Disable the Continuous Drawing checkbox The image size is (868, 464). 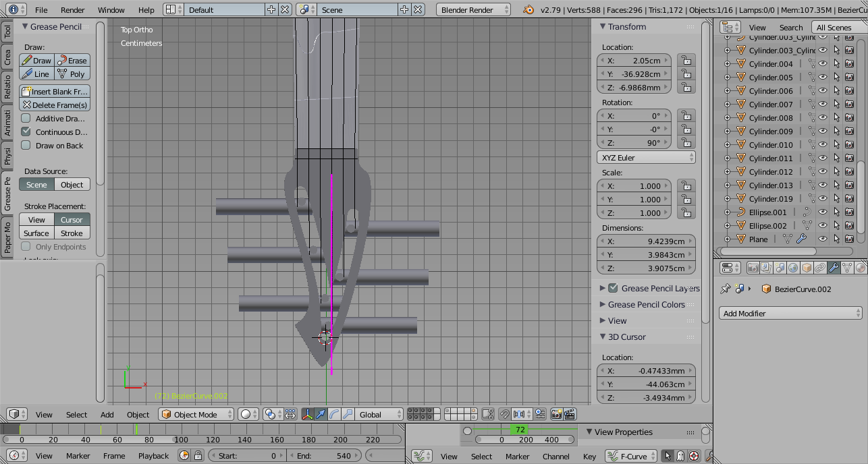26,132
